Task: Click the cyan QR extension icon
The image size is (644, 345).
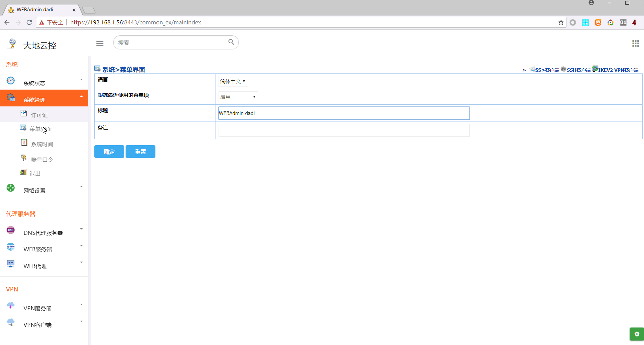Action: point(585,22)
